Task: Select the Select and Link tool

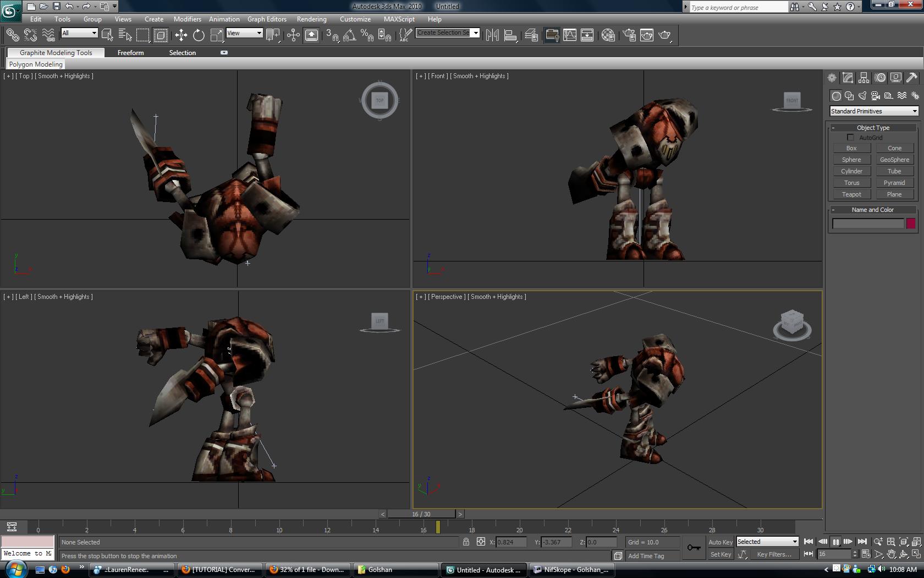Action: point(12,35)
